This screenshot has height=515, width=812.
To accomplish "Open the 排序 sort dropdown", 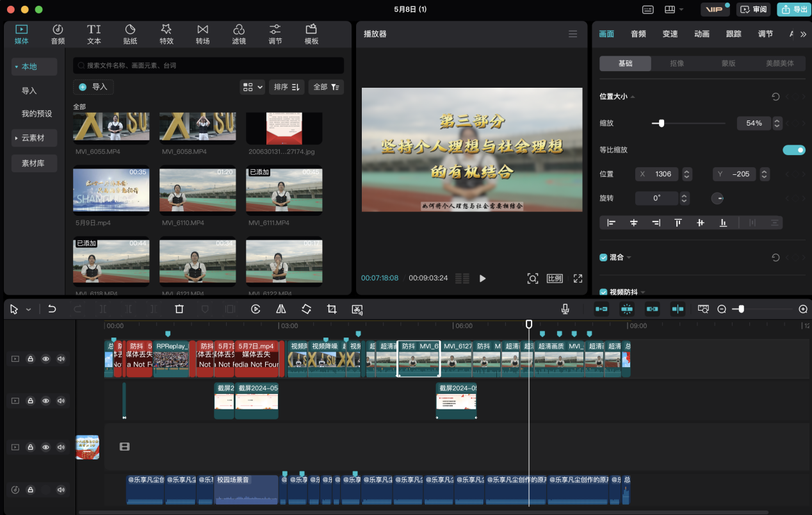I will click(288, 87).
